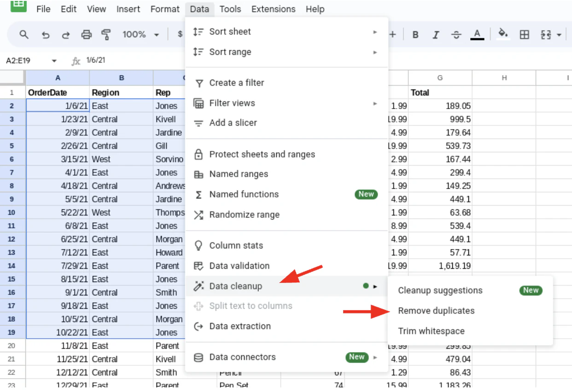Expand the Data connectors submenu
Viewport: 572px width, 392px height.
click(286, 357)
